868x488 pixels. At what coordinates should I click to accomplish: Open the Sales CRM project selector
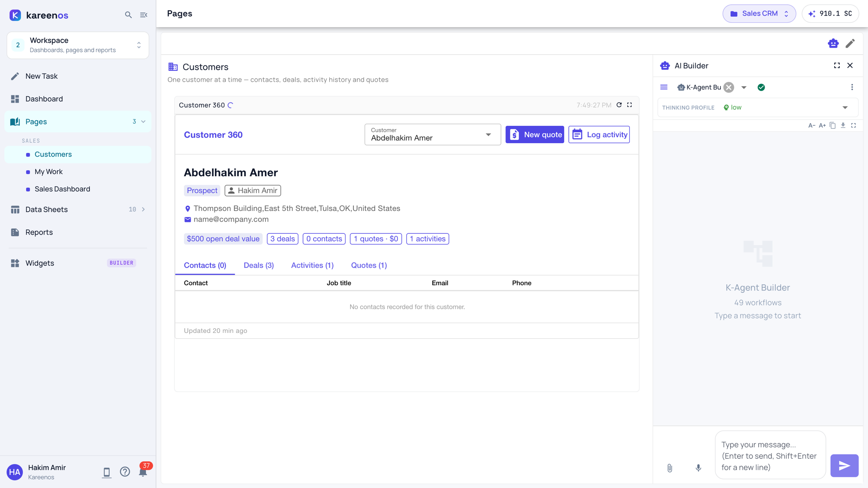[x=759, y=14]
